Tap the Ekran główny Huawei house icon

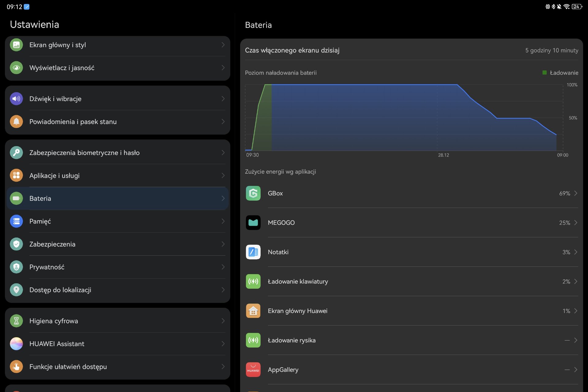point(253,311)
